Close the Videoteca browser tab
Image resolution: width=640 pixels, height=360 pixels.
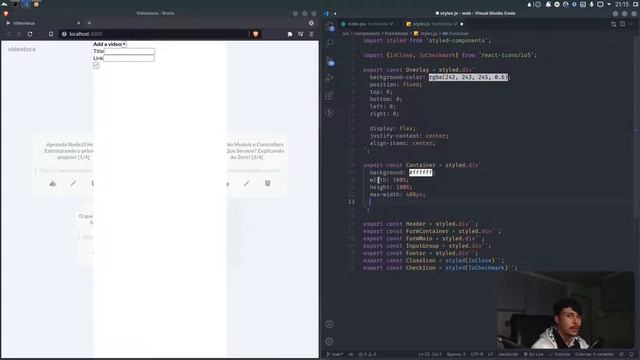point(78,23)
